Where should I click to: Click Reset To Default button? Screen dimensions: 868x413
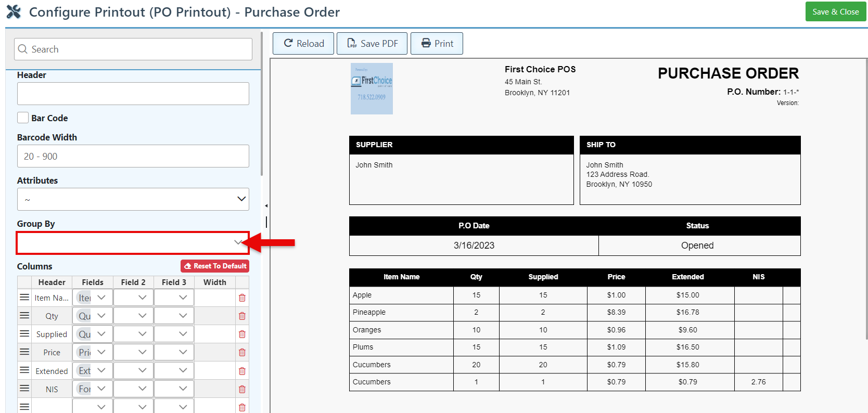pyautogui.click(x=215, y=266)
